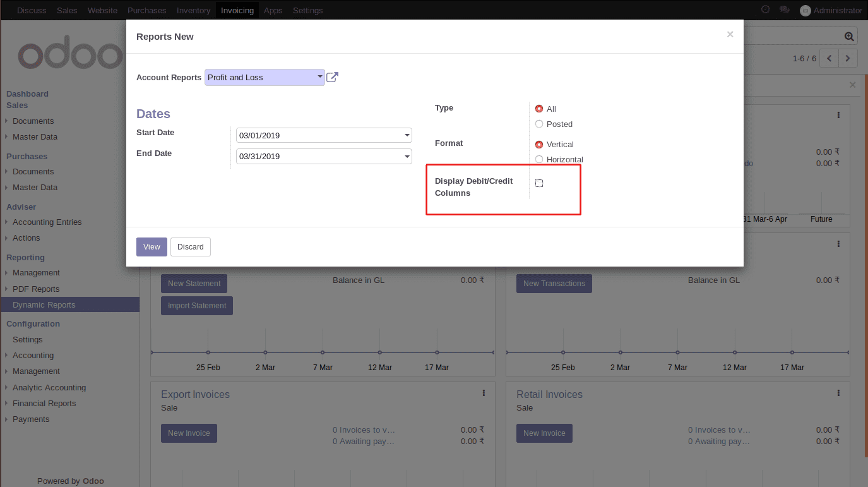Click New Invoice under Export Invoices

[x=189, y=433]
